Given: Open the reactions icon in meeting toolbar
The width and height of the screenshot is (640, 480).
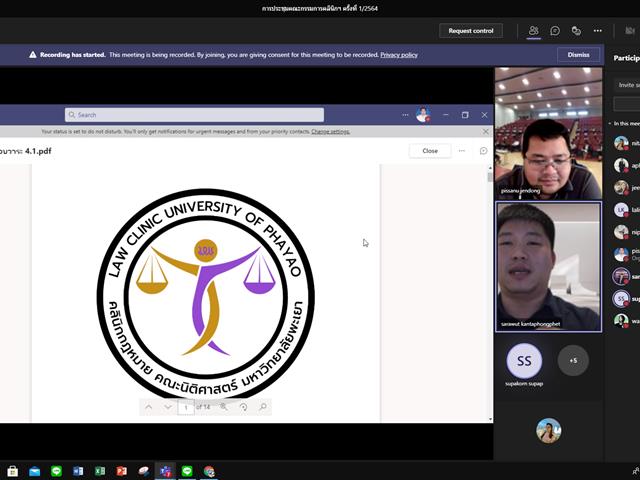Looking at the screenshot, I should (576, 31).
